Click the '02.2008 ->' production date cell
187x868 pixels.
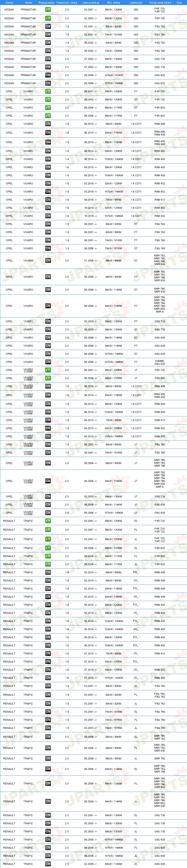[x=90, y=864]
